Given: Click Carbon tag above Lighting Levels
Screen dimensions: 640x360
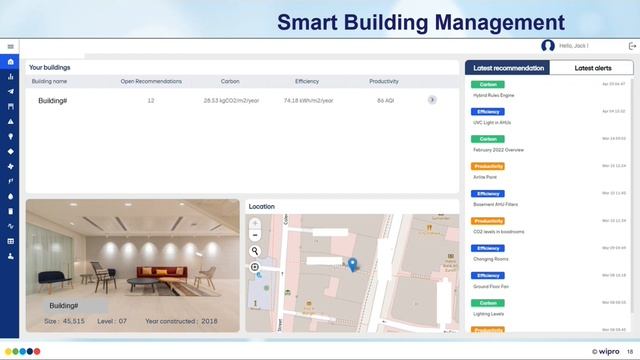Looking at the screenshot, I should [x=488, y=303].
